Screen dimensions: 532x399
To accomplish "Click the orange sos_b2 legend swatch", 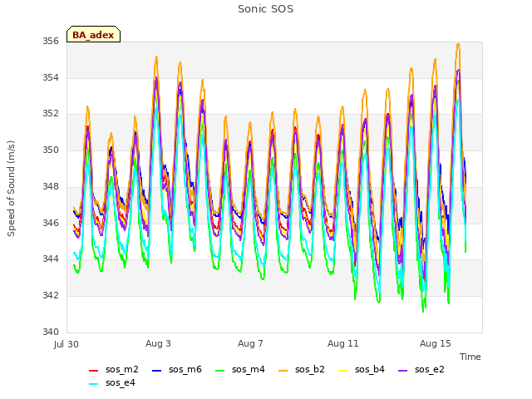I will 283,371.
